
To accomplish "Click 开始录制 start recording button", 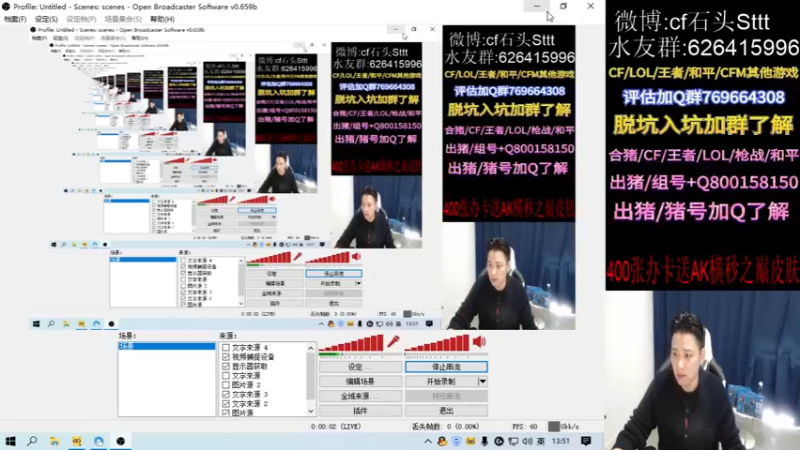I will (x=441, y=381).
